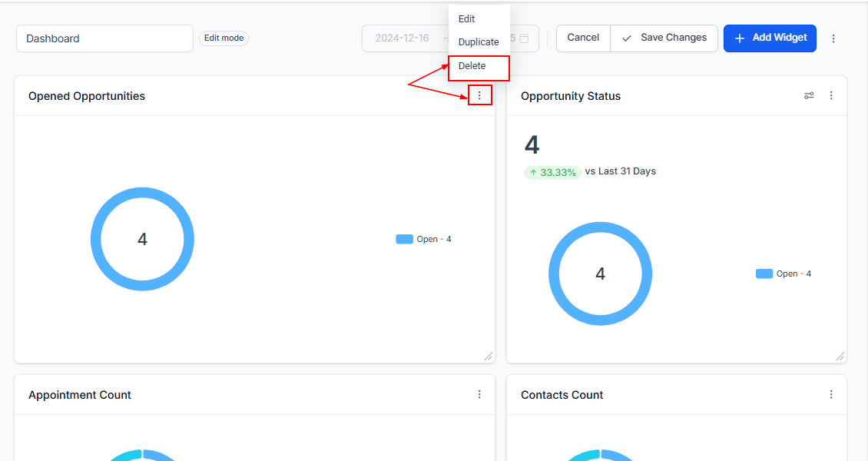The image size is (868, 461).
Task: Select Delete from the widget menu
Action: click(x=472, y=66)
